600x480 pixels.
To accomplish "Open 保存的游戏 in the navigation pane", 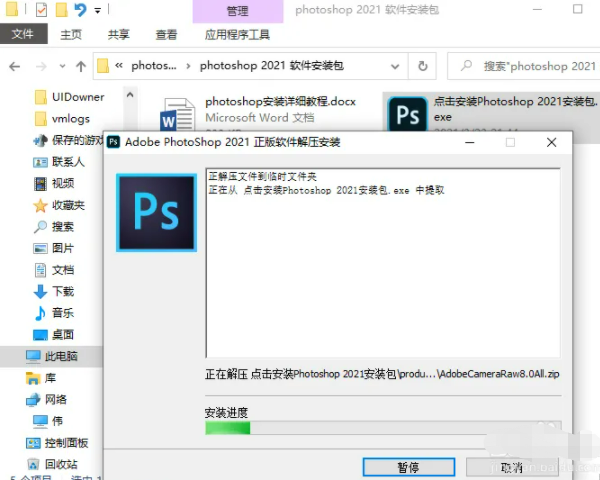I will tap(68, 140).
